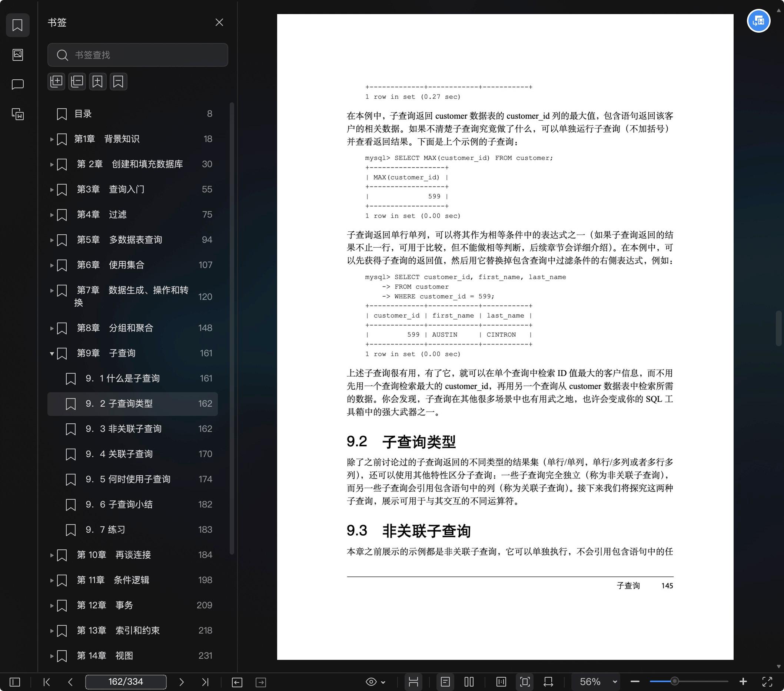Click the bookmarks panel scrollbar
This screenshot has width=784, height=691.
232,328
